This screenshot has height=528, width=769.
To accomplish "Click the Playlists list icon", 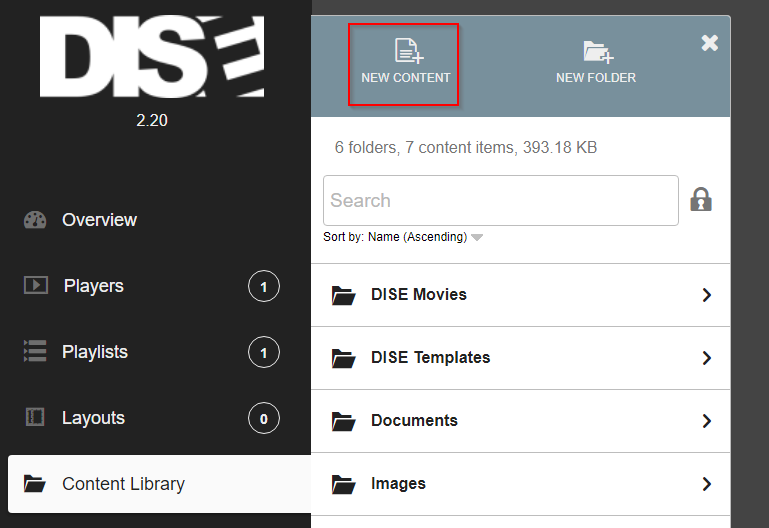I will tap(35, 351).
